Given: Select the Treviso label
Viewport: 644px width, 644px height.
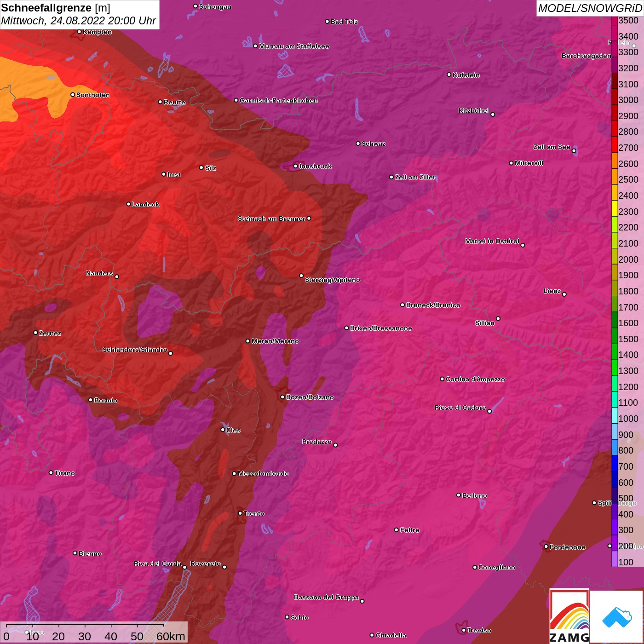Looking at the screenshot, I should pyautogui.click(x=479, y=630).
